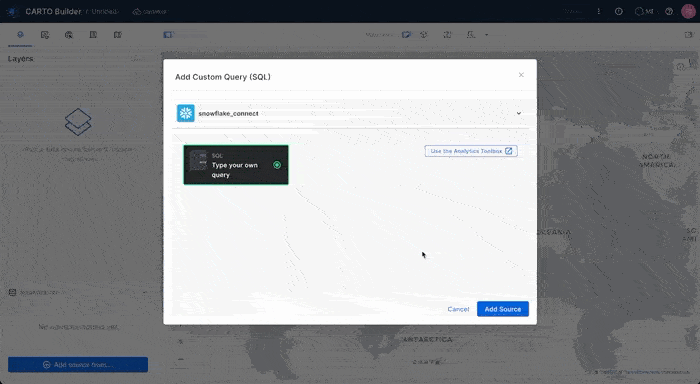Click the sources icon in left panel
700x384 pixels.
pyautogui.click(x=12, y=292)
